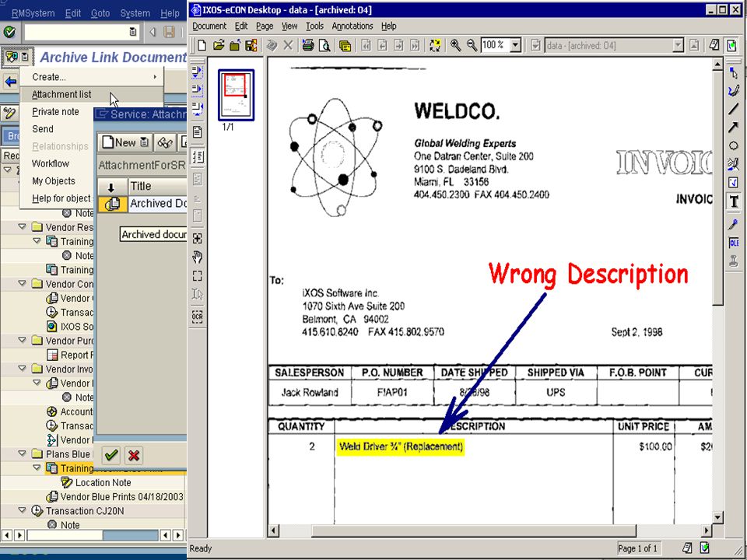This screenshot has width=747, height=560.
Task: Click the Send menu entry
Action: coord(42,129)
